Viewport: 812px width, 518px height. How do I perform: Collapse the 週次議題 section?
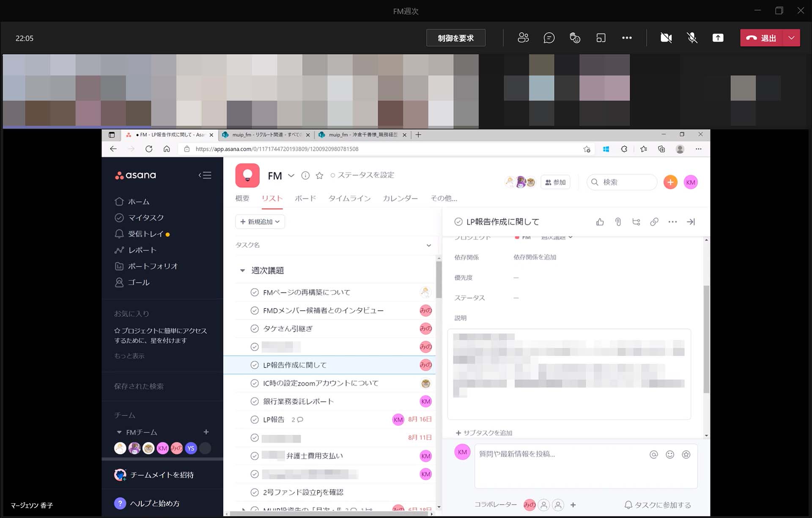coord(242,270)
